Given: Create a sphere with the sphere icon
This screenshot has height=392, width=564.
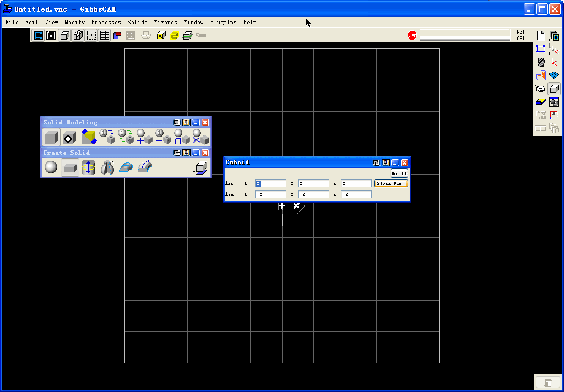Looking at the screenshot, I should click(x=51, y=167).
